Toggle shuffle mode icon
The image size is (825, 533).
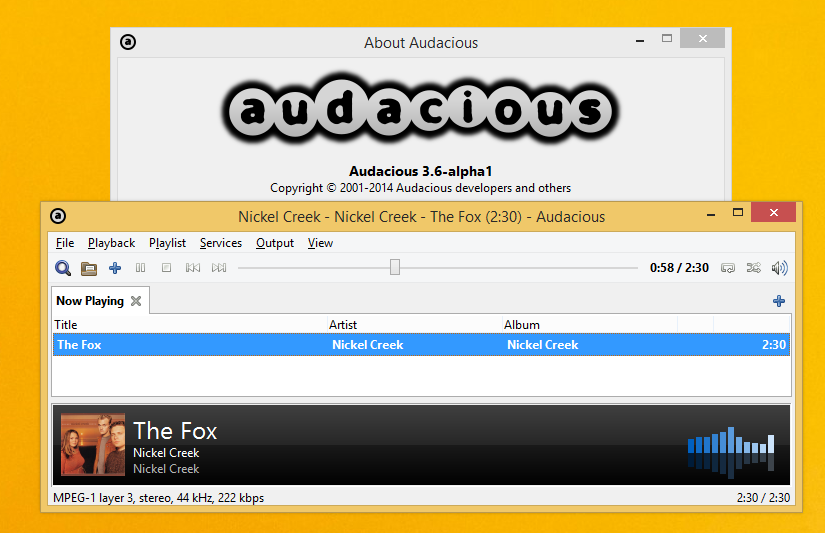point(753,268)
